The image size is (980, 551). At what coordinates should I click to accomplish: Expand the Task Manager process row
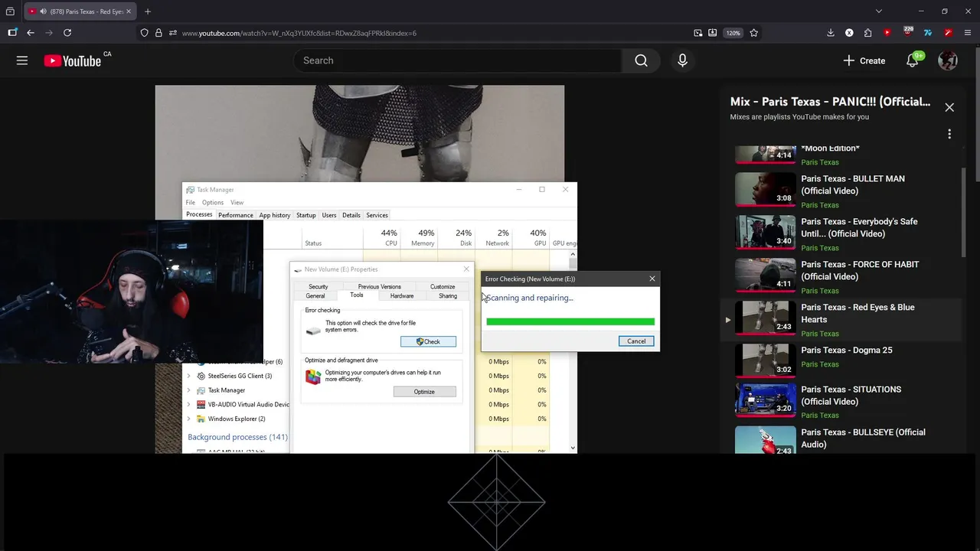point(189,390)
